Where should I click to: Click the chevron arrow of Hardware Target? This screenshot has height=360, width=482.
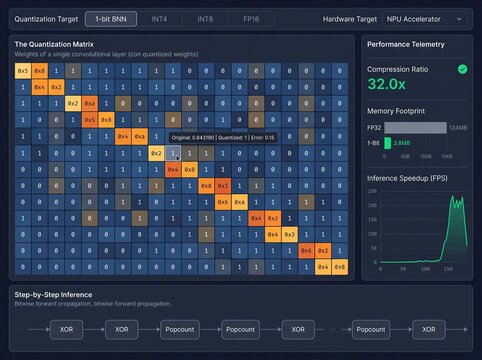tap(459, 19)
